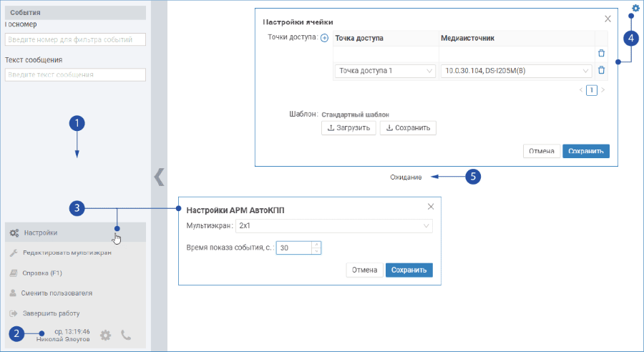Add an access point with plus icon
644x352 pixels.
click(324, 38)
